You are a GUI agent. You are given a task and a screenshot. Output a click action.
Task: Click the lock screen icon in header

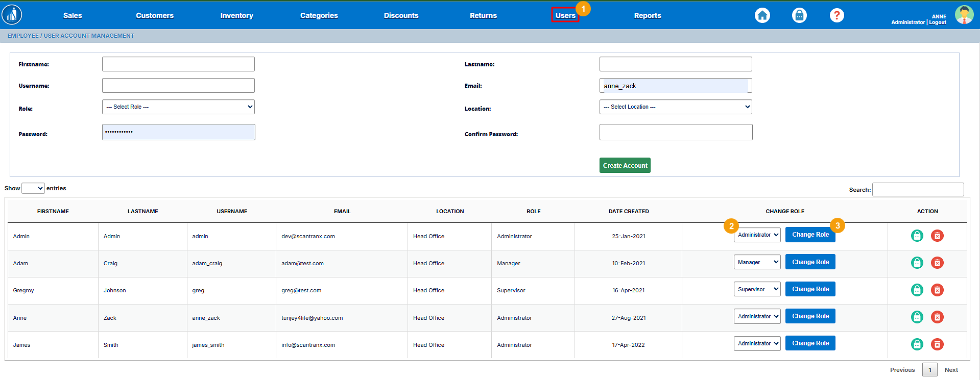tap(799, 15)
